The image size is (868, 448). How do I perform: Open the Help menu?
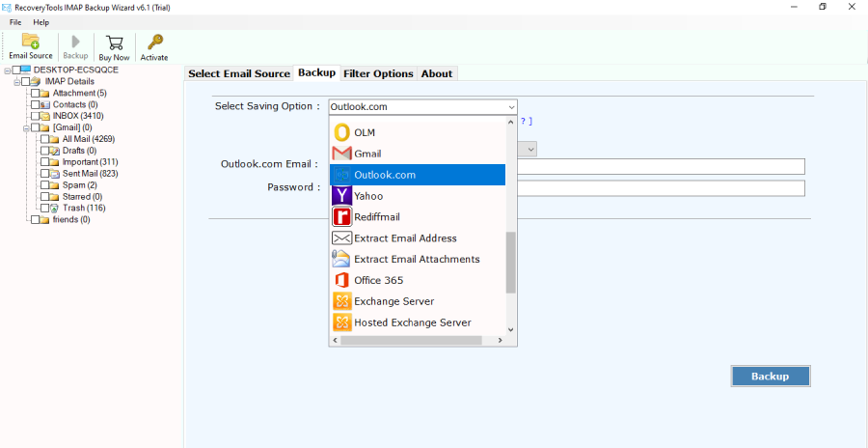pyautogui.click(x=41, y=22)
